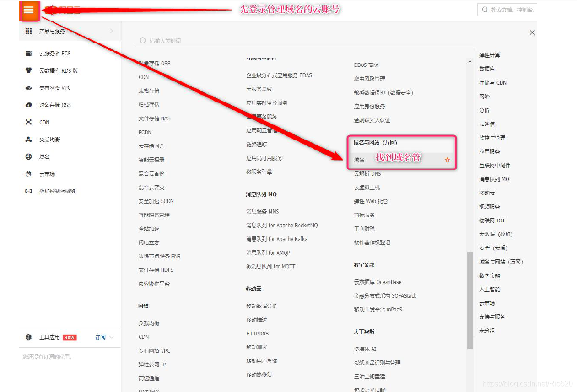Open the 订阅 dropdown

[x=101, y=337]
